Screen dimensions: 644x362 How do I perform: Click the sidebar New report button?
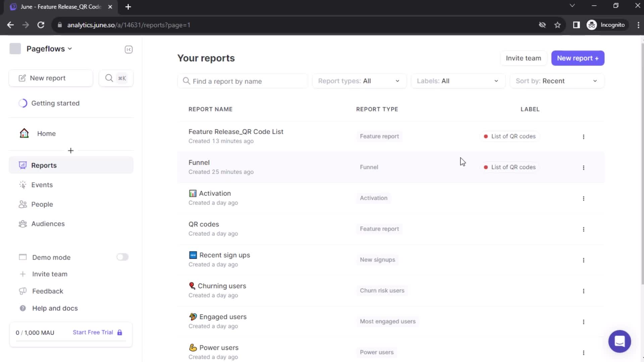(x=51, y=78)
